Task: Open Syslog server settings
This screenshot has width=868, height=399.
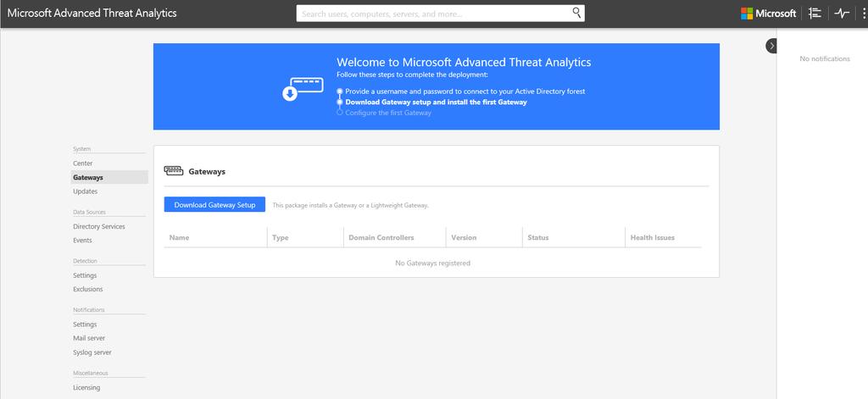Action: 92,352
